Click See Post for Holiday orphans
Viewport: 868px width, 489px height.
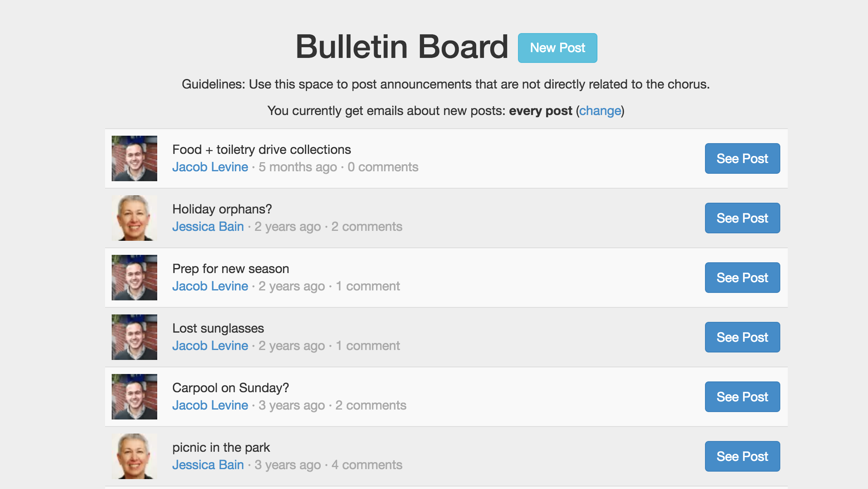(x=742, y=218)
